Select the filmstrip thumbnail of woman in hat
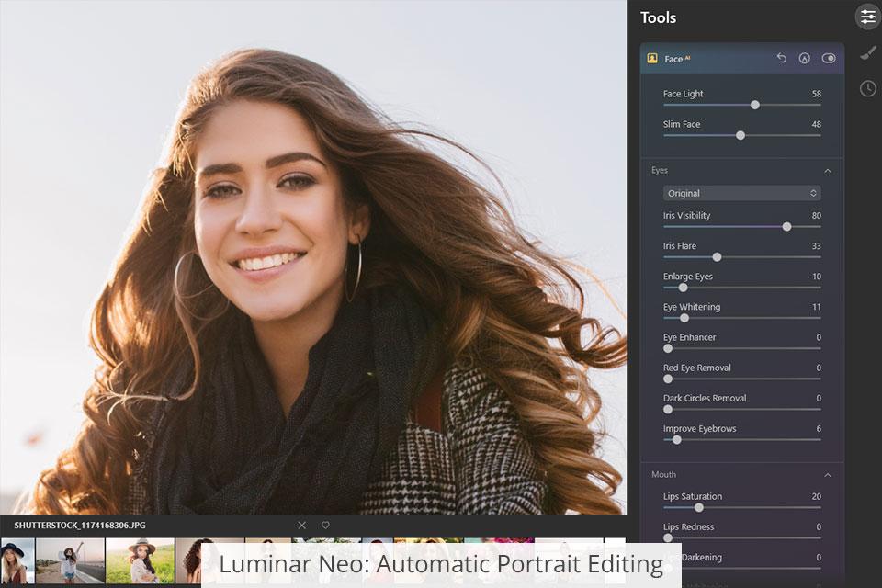The height and width of the screenshot is (588, 882). (x=17, y=560)
